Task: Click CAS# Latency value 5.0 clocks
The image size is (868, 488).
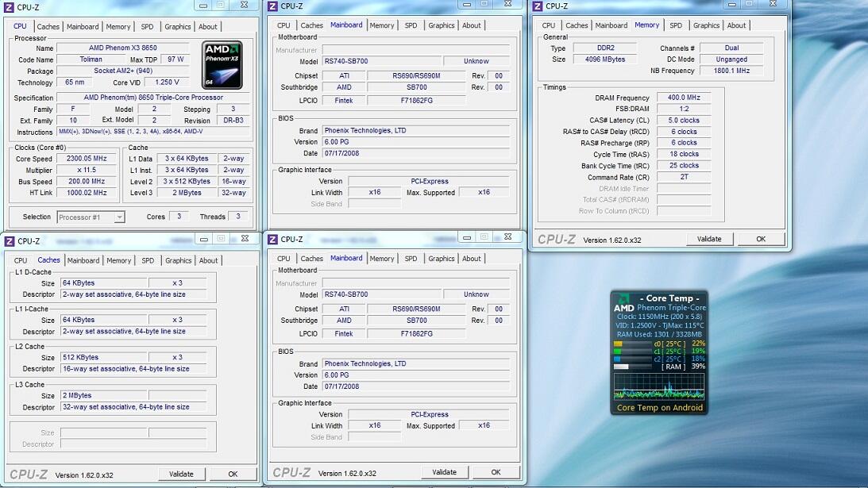Action: 684,120
